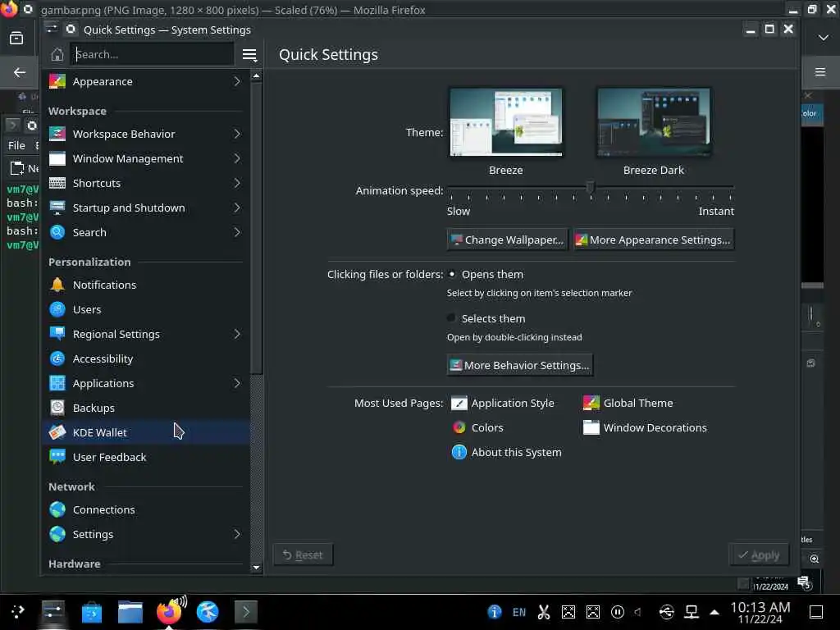Screen dimensions: 840x630
Task: Expand the Appearance category chevron
Action: pos(237,81)
